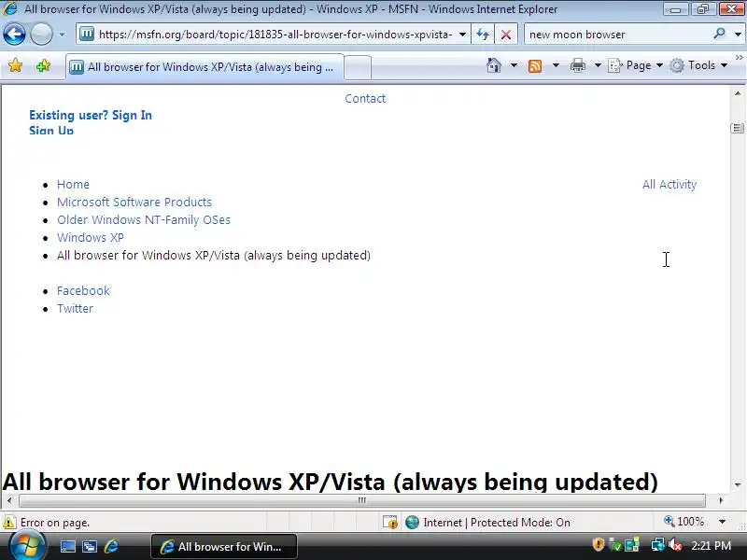Click the Internet Explorer title bar icon
Image resolution: width=747 pixels, height=560 pixels.
pyautogui.click(x=10, y=8)
